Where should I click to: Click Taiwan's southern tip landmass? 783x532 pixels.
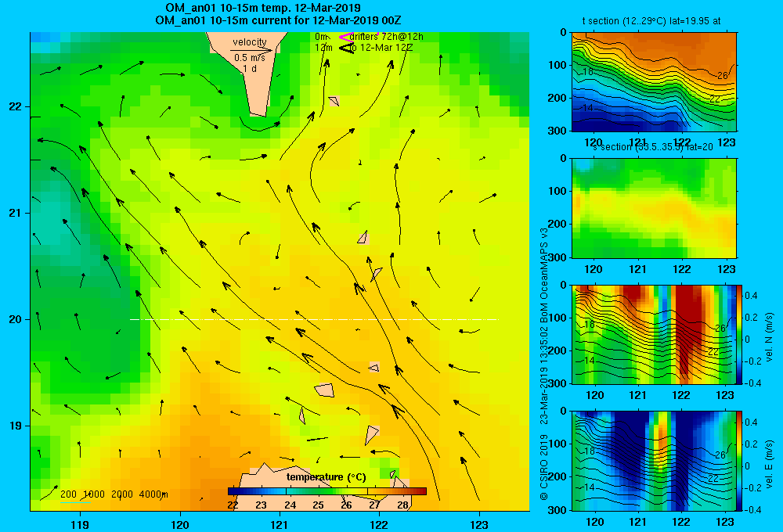[x=254, y=80]
